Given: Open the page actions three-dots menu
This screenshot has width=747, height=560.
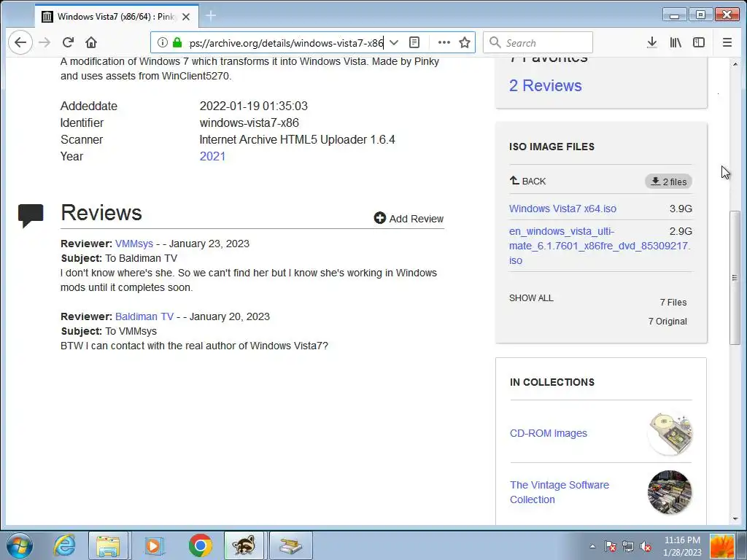Looking at the screenshot, I should coord(444,43).
